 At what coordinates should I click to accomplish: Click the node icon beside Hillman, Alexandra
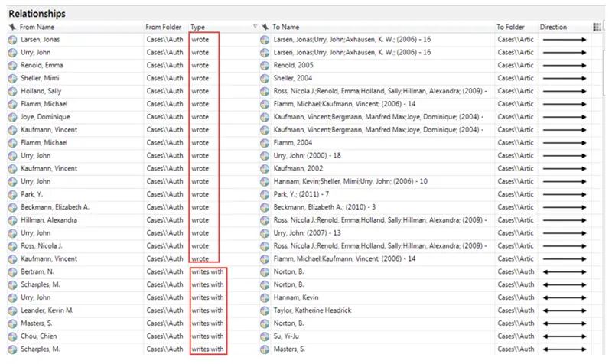point(12,220)
